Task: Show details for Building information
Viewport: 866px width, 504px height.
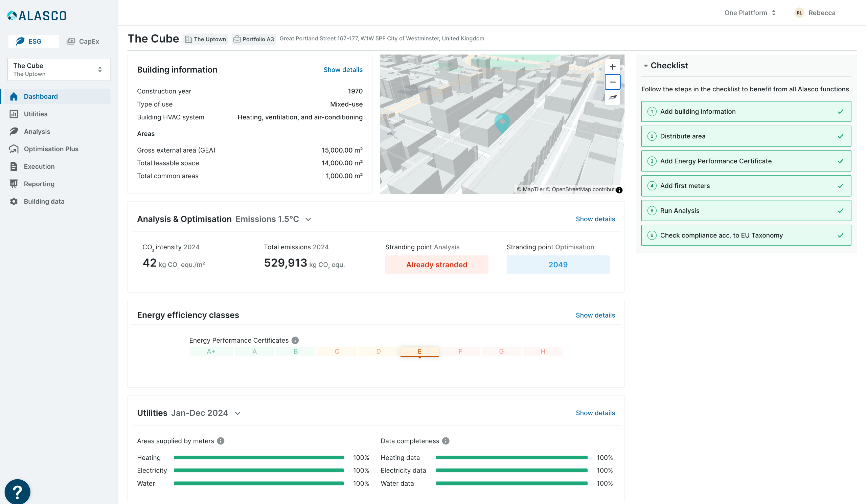Action: pos(343,70)
